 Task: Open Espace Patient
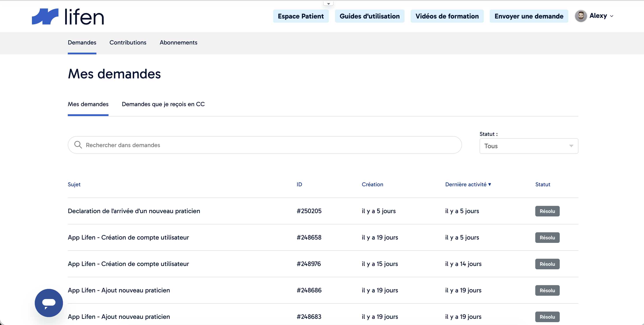click(300, 16)
